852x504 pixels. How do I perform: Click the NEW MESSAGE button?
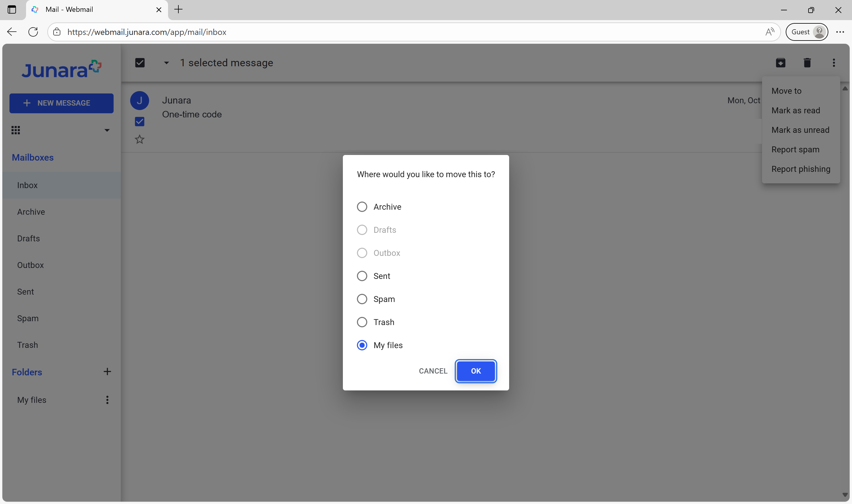tap(62, 103)
